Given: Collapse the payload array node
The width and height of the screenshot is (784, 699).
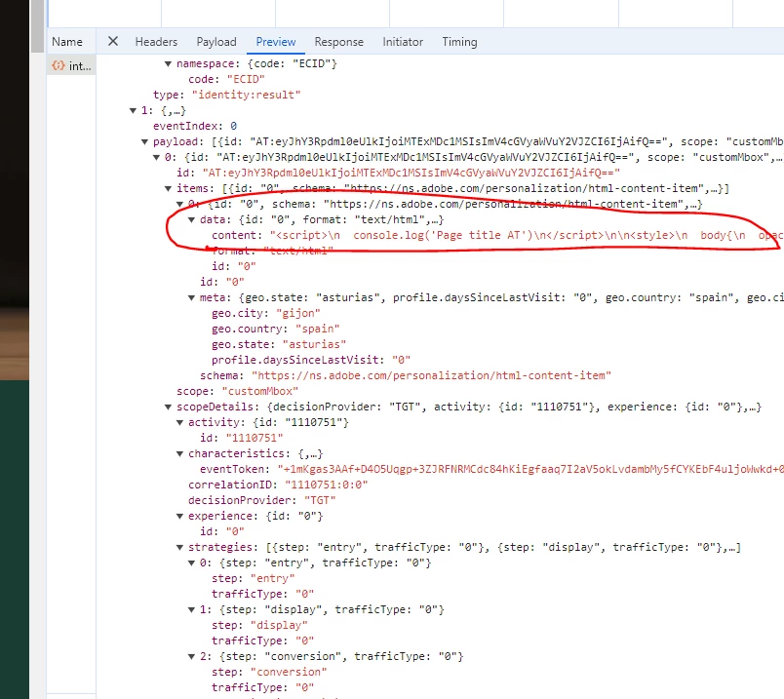Looking at the screenshot, I should tap(144, 142).
